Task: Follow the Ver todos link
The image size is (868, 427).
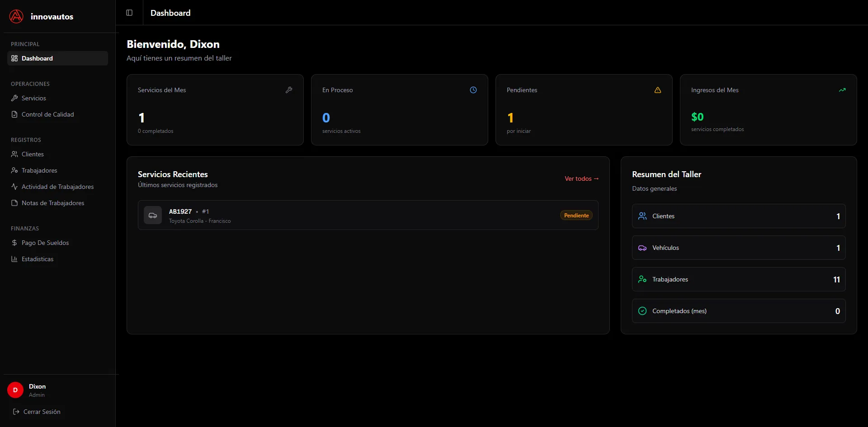Action: coord(581,178)
